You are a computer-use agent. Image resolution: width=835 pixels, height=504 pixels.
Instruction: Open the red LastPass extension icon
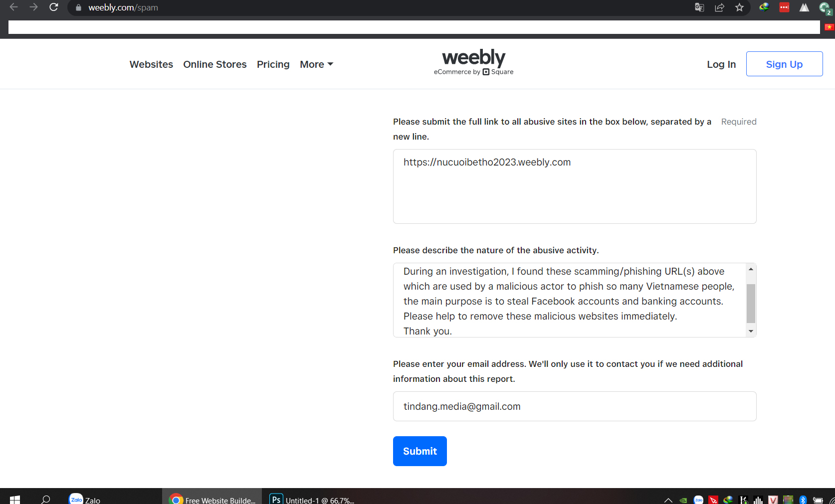tap(784, 7)
